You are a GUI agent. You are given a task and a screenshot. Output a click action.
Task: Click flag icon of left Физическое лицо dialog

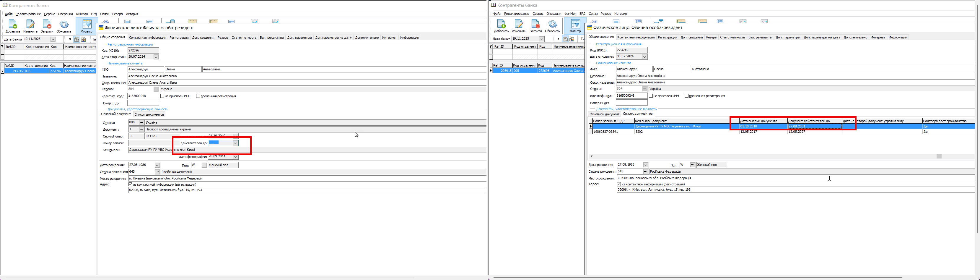coord(101,27)
